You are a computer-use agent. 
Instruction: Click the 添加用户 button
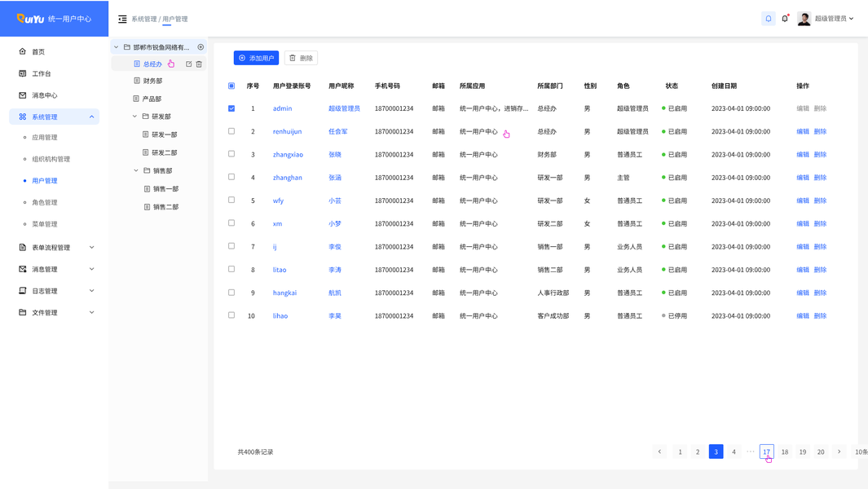(x=256, y=58)
